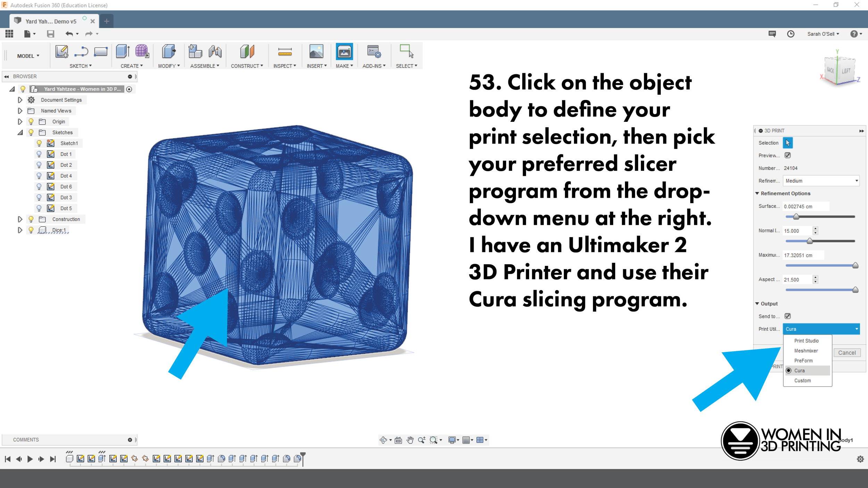The image size is (868, 488).
Task: Open Sarah O'Sell account menu
Action: tap(823, 34)
